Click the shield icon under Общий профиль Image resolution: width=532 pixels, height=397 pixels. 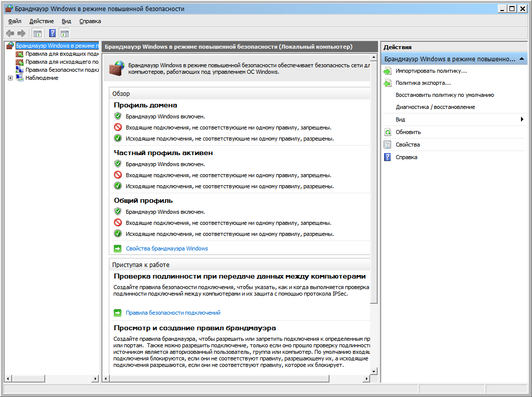tap(118, 212)
